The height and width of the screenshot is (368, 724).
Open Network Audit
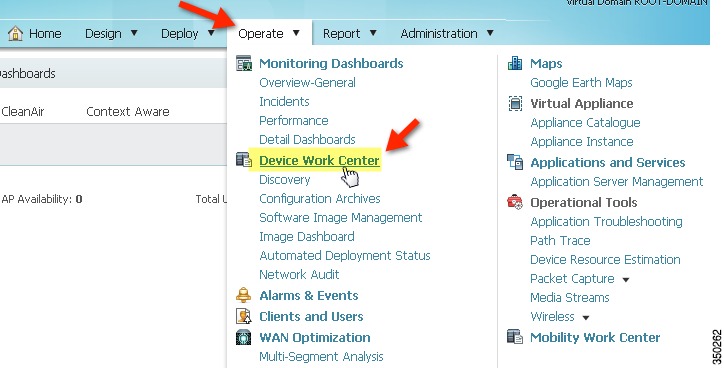pos(299,274)
